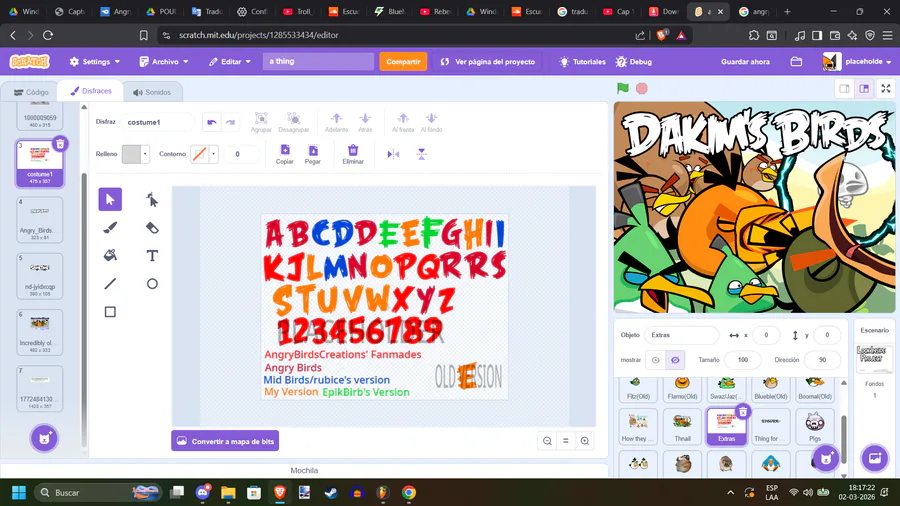Stop the project with red button

pyautogui.click(x=642, y=88)
